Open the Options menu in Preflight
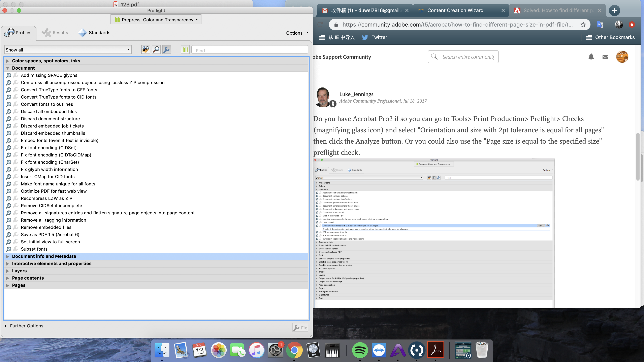This screenshot has height=362, width=644. click(297, 33)
